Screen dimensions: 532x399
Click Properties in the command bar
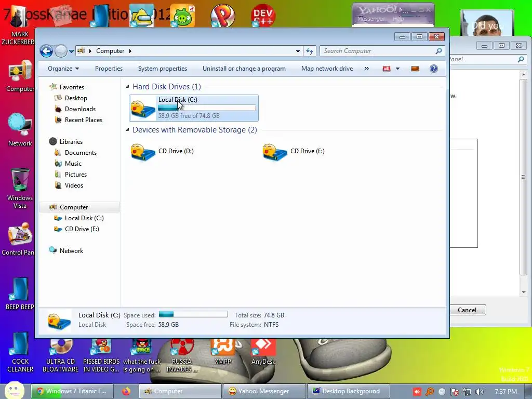tap(109, 69)
